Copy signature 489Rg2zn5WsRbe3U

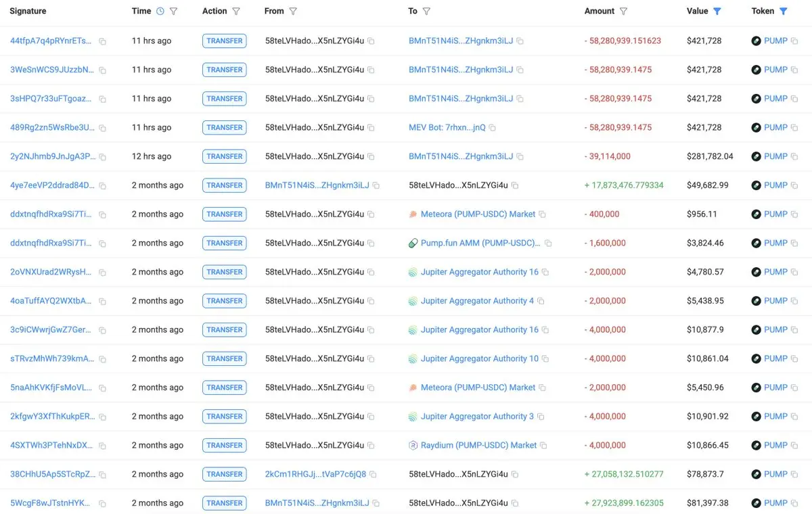(103, 128)
